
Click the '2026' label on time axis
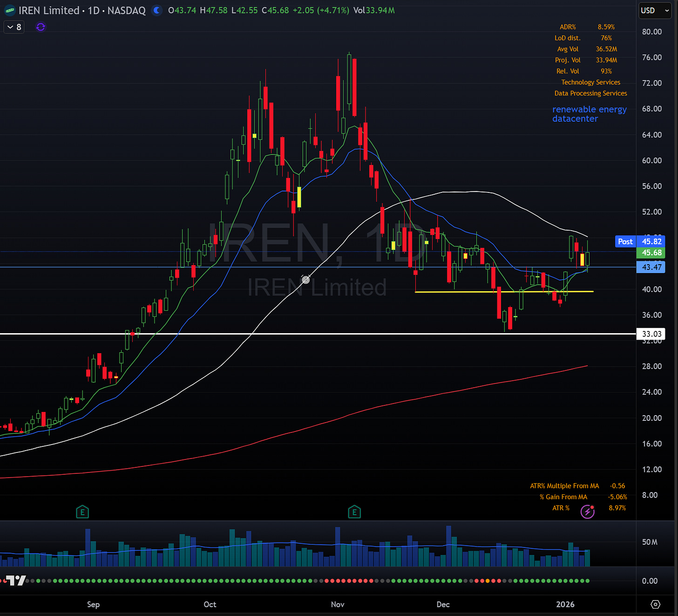[x=565, y=604]
